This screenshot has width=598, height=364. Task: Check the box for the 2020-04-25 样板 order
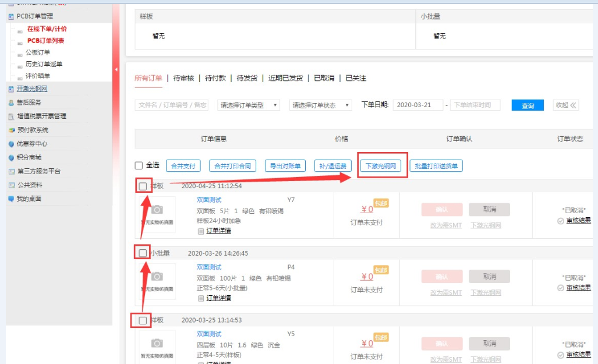143,186
